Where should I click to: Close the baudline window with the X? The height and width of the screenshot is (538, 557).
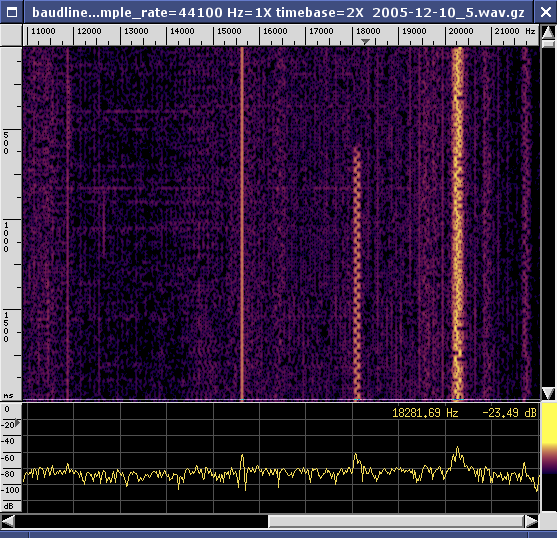click(x=546, y=12)
